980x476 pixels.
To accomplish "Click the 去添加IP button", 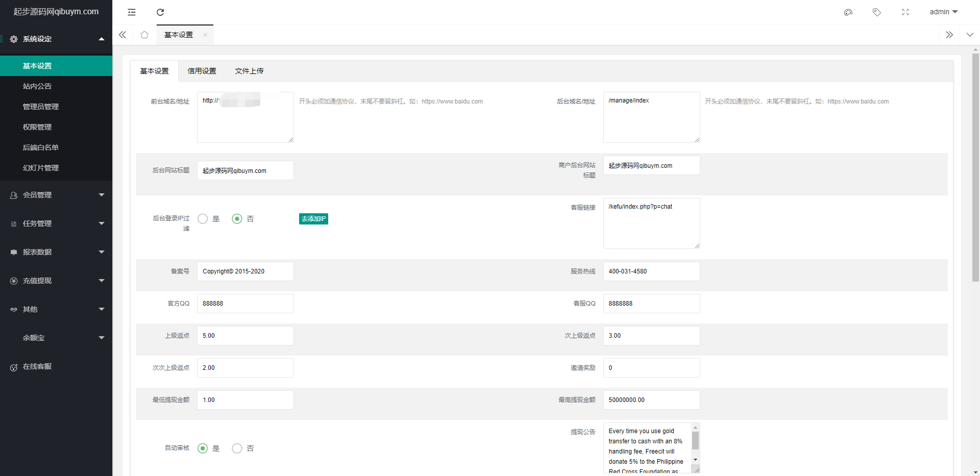I will 313,219.
